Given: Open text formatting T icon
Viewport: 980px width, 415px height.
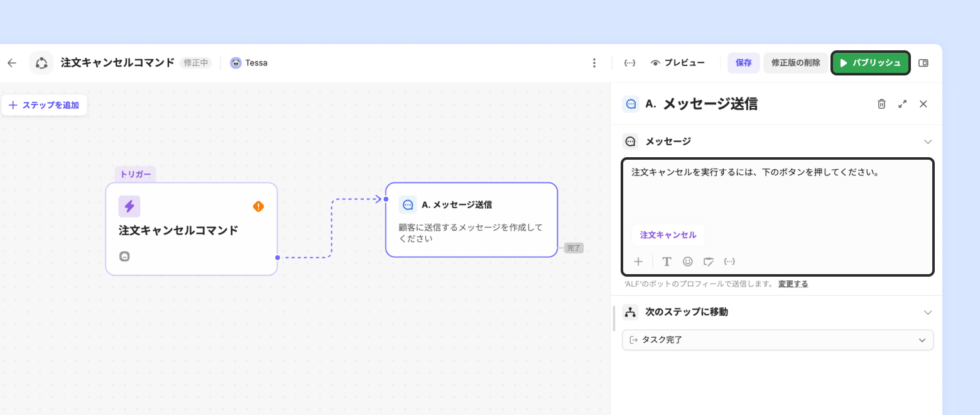Looking at the screenshot, I should point(667,262).
